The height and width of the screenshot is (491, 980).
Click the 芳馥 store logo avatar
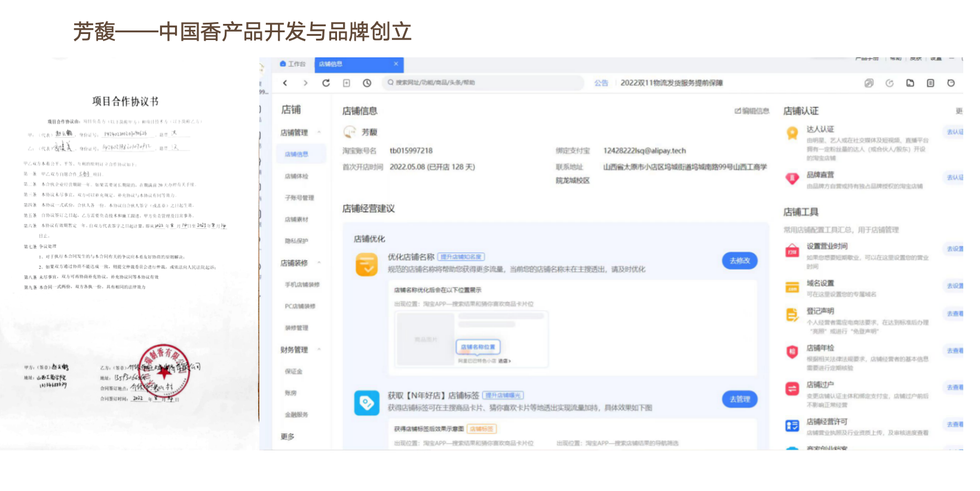tap(350, 132)
